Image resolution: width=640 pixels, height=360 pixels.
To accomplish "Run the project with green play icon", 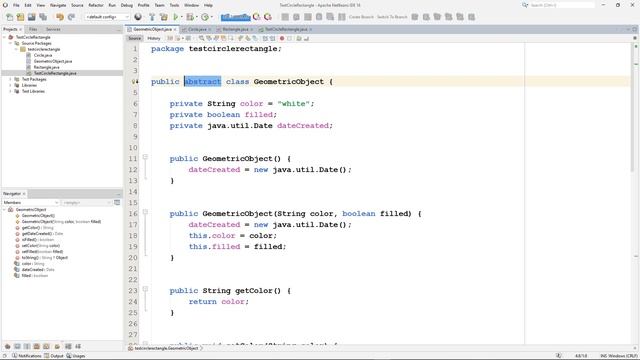I will click(x=176, y=17).
